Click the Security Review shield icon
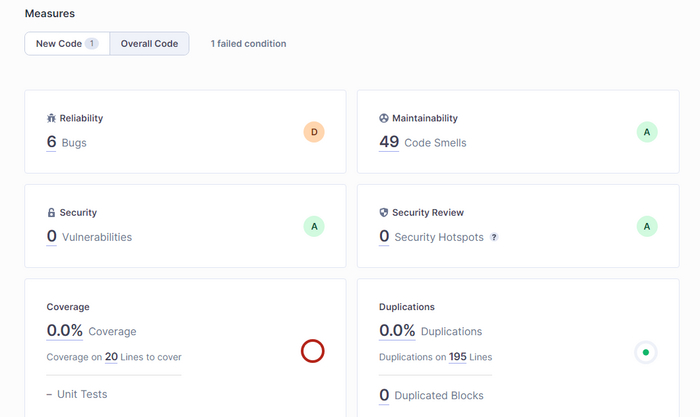This screenshot has height=417, width=700. [x=384, y=213]
